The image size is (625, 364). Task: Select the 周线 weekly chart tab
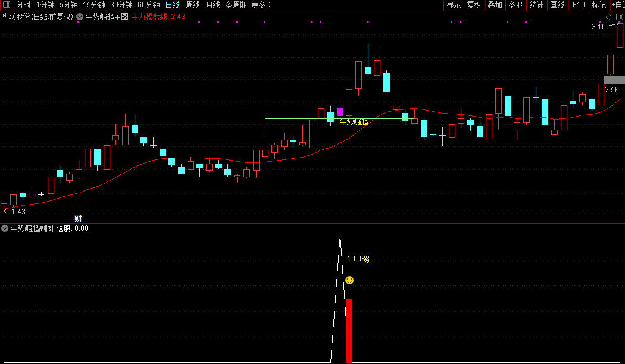(193, 5)
